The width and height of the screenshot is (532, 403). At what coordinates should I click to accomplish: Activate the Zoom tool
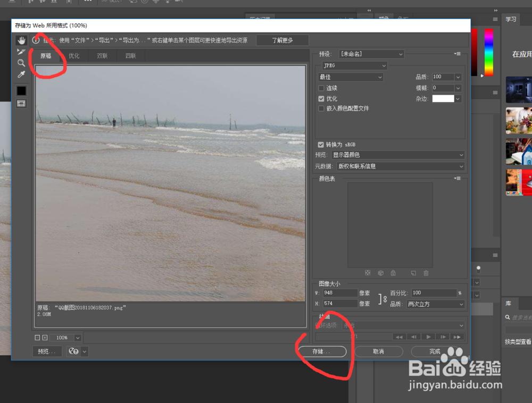point(21,63)
